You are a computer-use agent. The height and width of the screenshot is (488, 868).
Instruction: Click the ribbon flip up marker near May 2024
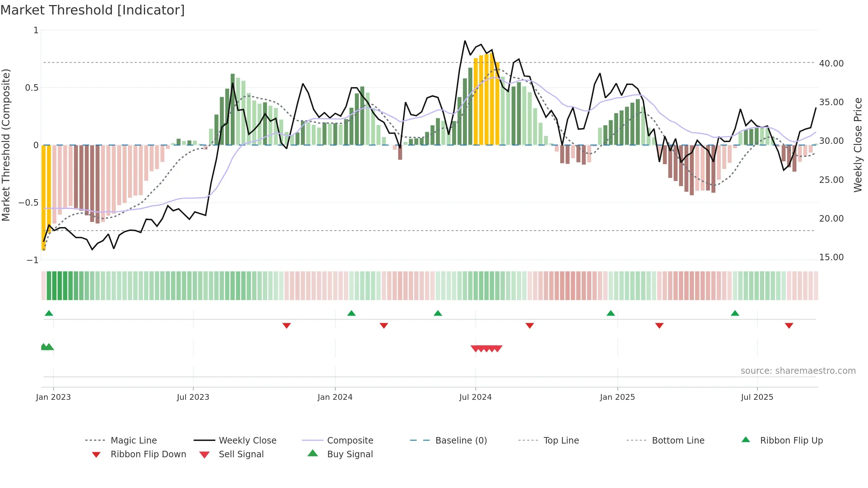point(438,313)
